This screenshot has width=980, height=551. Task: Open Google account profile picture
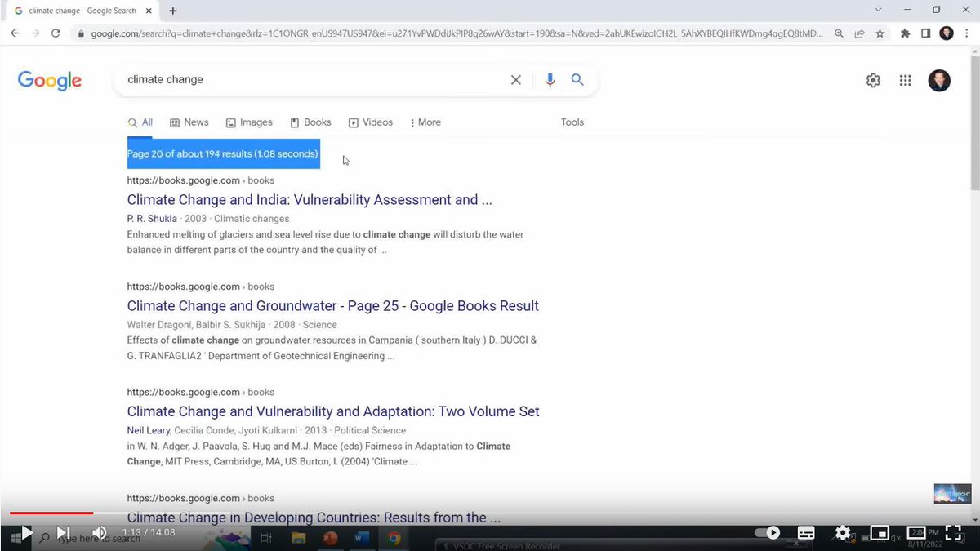(x=939, y=80)
